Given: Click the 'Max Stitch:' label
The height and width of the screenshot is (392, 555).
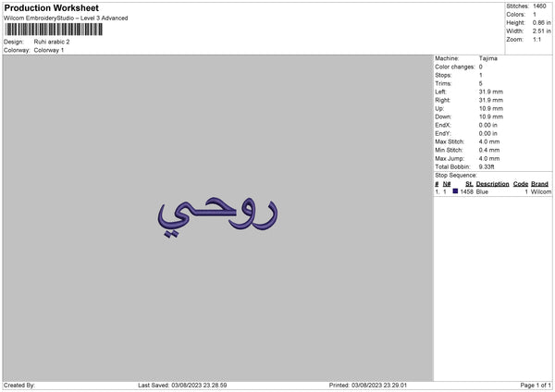Looking at the screenshot, I should 450,141.
